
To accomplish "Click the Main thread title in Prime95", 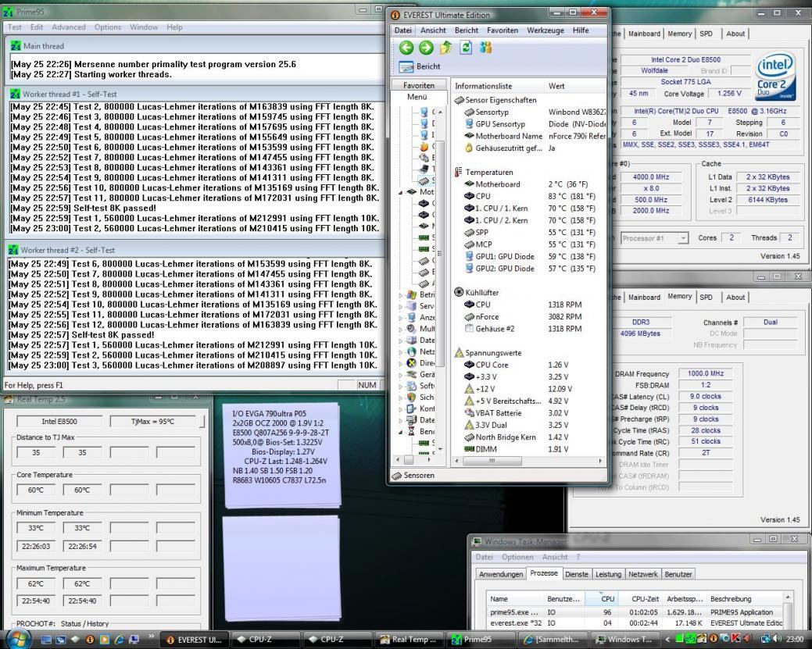I will (x=44, y=46).
